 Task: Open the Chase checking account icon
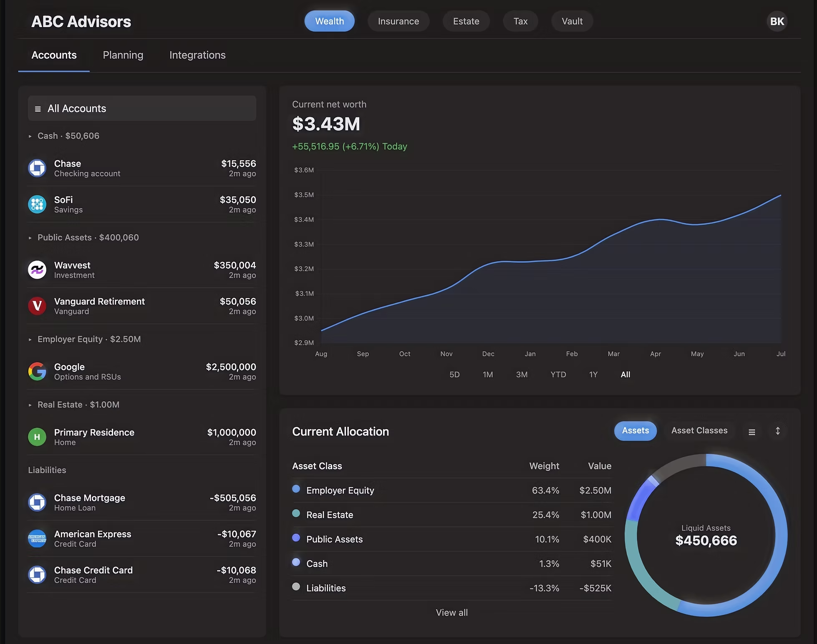coord(37,168)
